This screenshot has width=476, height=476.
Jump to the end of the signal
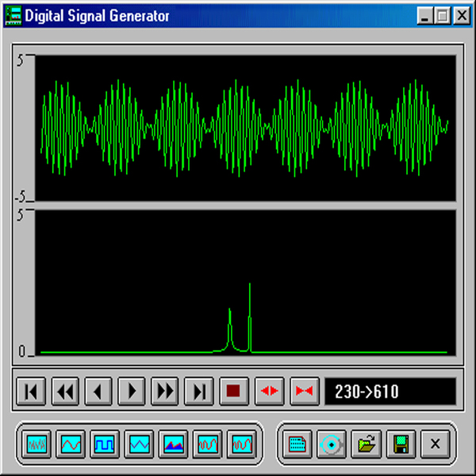(x=199, y=391)
